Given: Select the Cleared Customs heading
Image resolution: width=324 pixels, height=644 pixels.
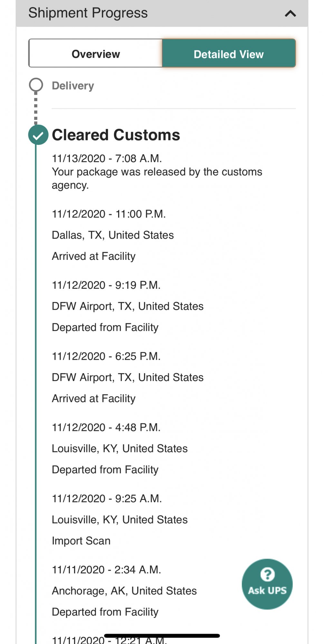Looking at the screenshot, I should [116, 135].
